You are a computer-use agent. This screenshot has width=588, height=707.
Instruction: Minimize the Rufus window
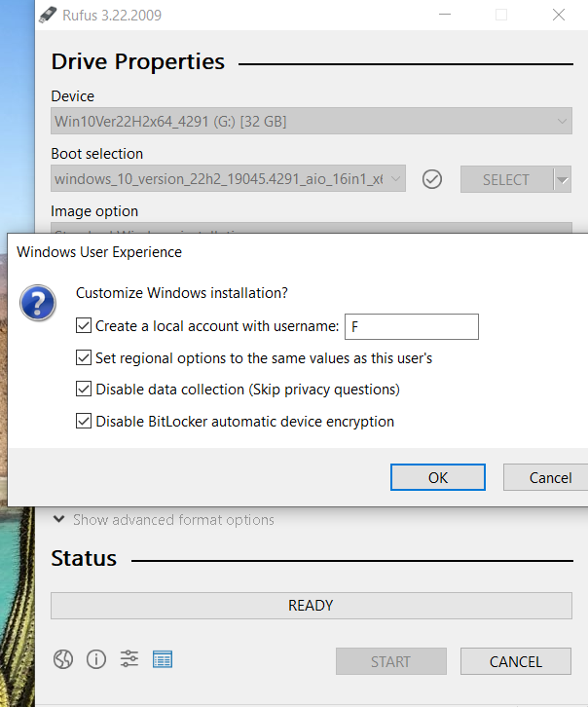(445, 15)
